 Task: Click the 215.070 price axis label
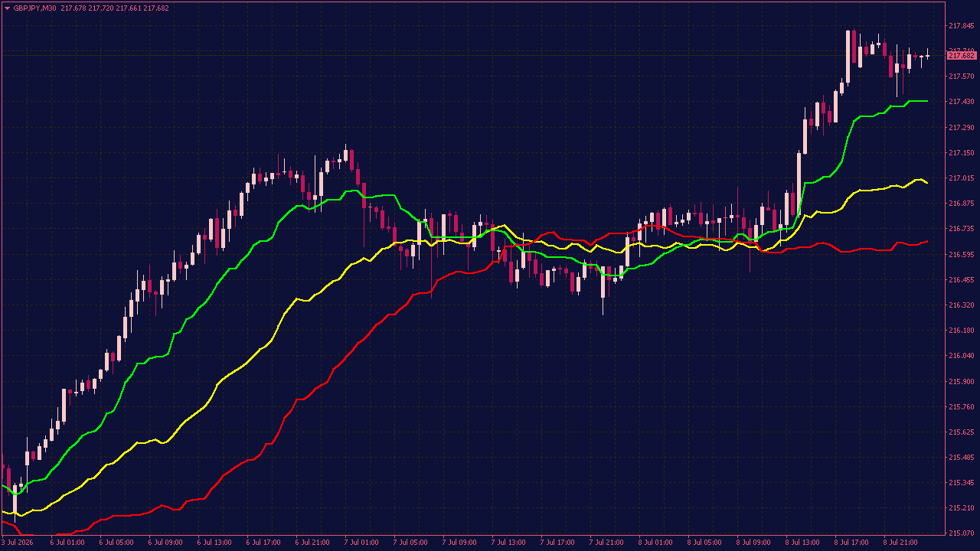[x=961, y=533]
